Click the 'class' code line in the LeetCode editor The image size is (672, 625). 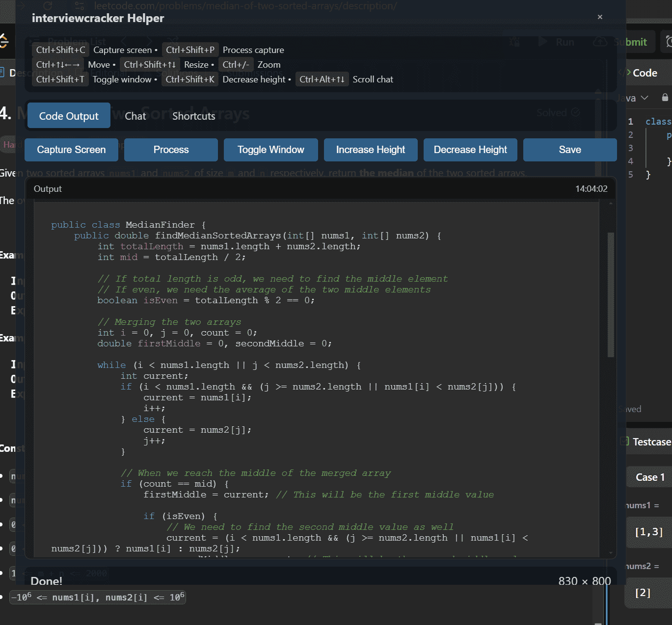click(x=658, y=122)
